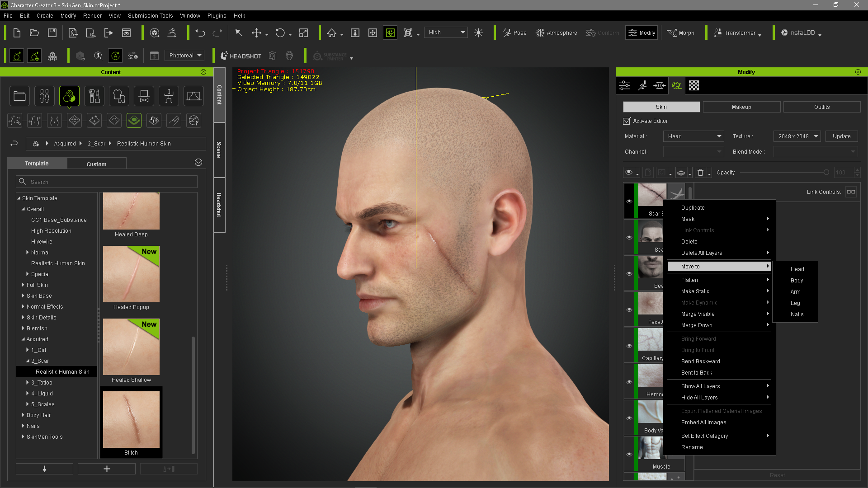The width and height of the screenshot is (868, 488).
Task: Expand the Full Skin tree node
Action: (x=23, y=285)
